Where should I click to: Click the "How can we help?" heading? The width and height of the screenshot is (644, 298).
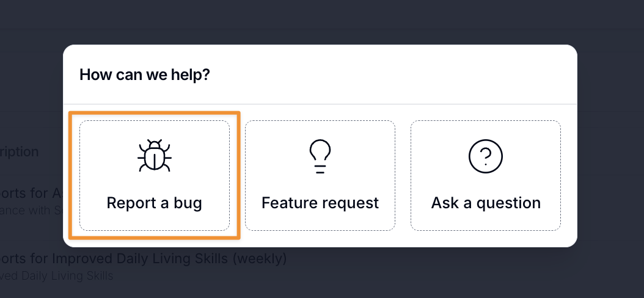point(144,75)
